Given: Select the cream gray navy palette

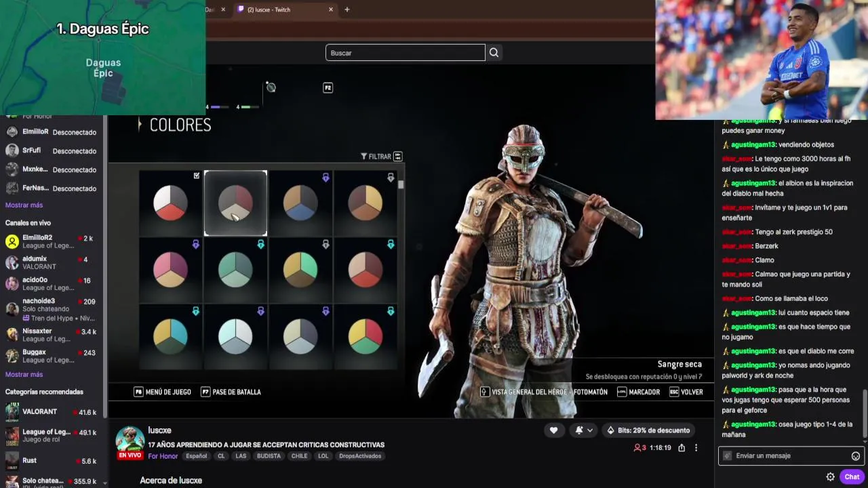Looking at the screenshot, I should pos(300,336).
